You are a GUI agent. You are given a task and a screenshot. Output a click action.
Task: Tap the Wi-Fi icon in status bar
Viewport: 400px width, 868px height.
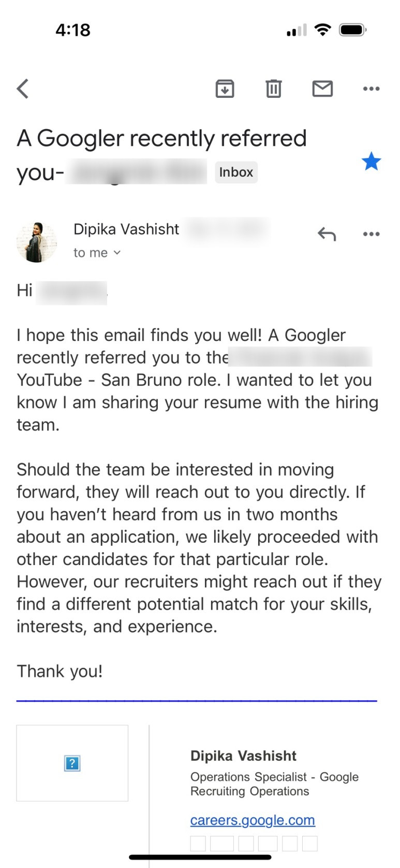[323, 30]
